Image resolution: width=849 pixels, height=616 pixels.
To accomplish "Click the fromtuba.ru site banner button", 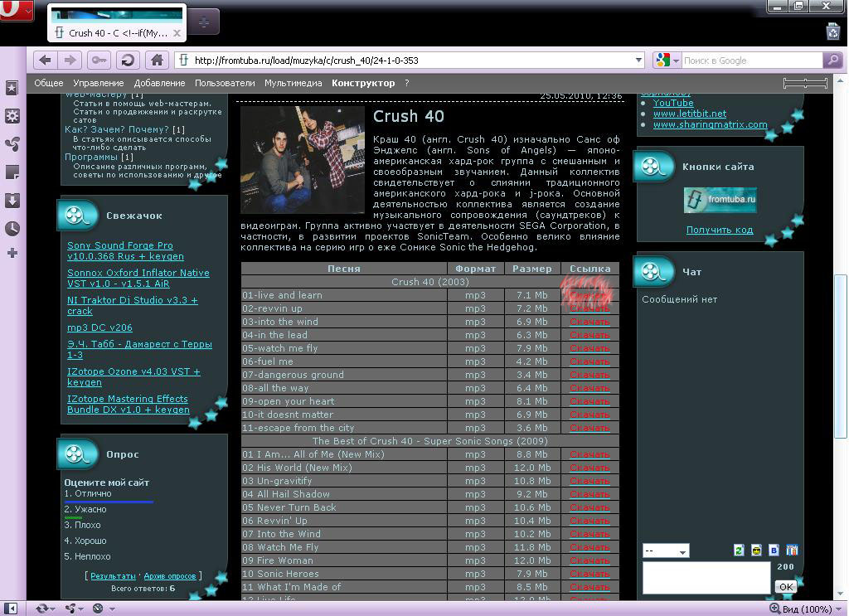I will 720,201.
